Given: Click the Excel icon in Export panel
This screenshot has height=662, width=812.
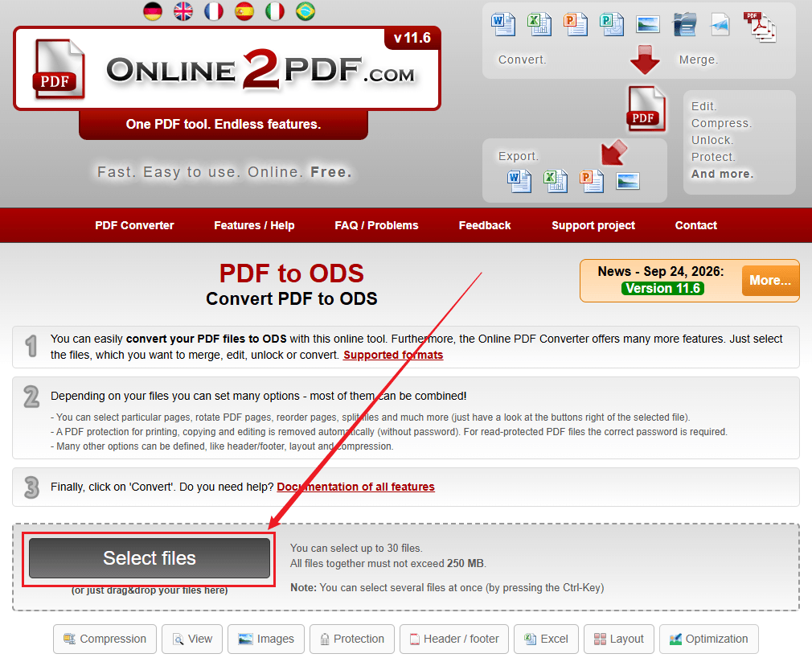Looking at the screenshot, I should pos(556,181).
